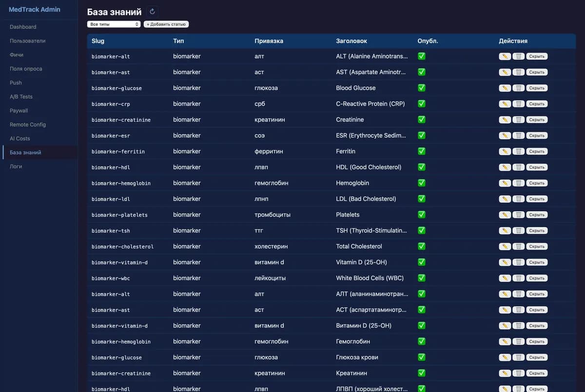Edit the Blood Glucose article

point(505,88)
